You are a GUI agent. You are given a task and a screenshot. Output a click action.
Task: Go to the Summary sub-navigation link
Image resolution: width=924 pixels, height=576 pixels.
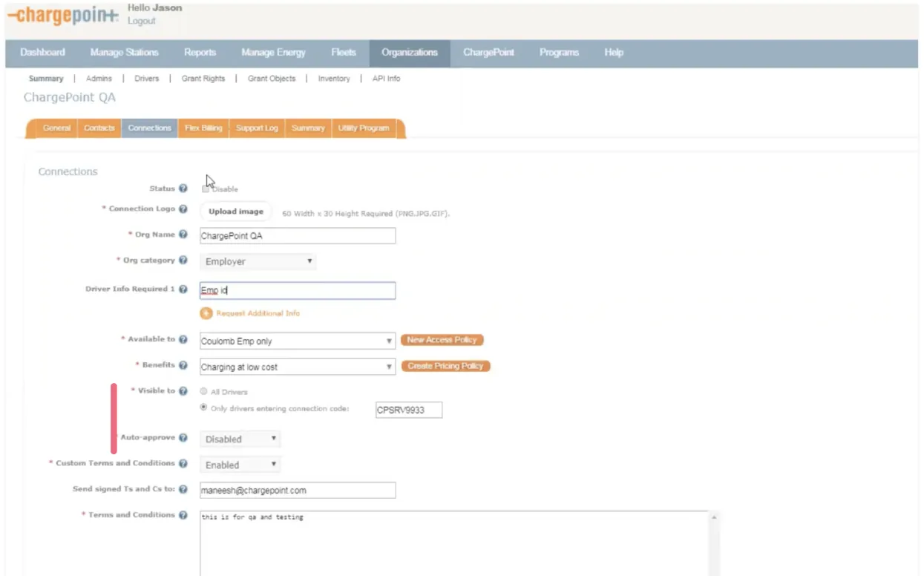tap(46, 79)
